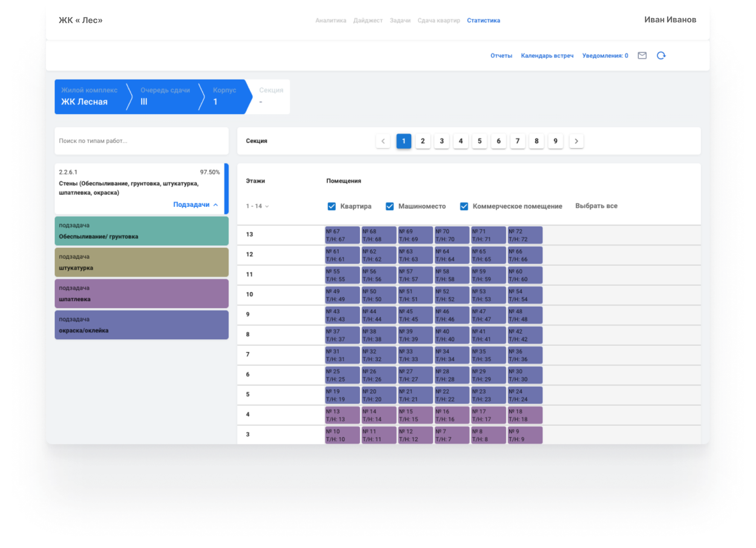Select apartment tile № 42
Viewport: 756px width, 548px height.
525,335
